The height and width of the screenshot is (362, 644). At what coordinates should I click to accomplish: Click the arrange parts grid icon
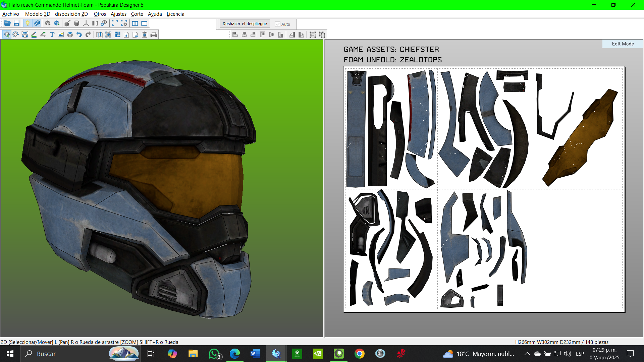pyautogui.click(x=117, y=35)
